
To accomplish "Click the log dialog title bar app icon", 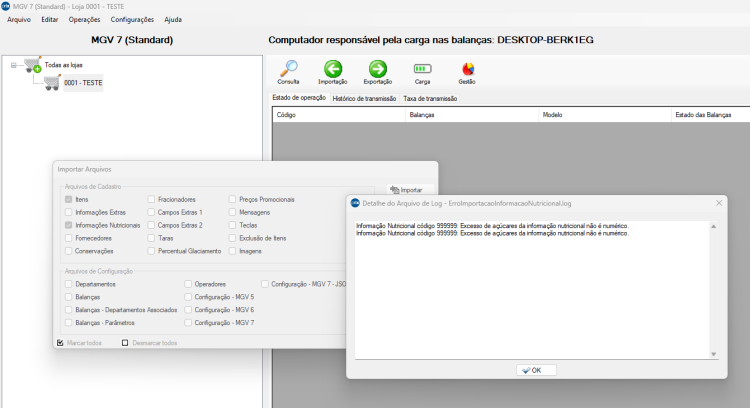I will point(355,203).
